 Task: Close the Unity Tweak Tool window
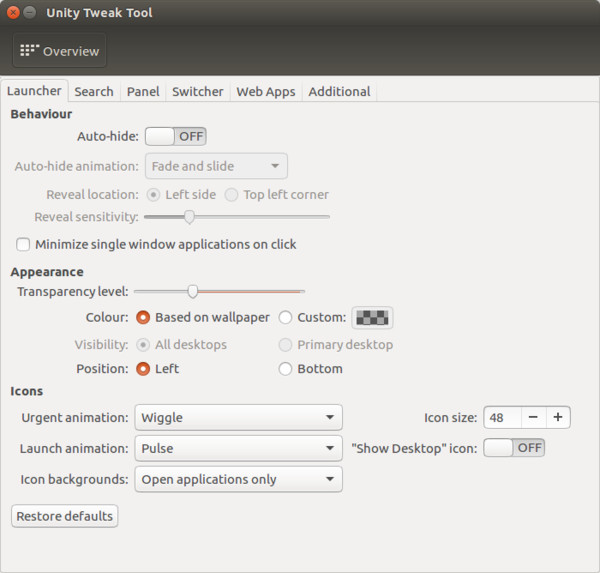pos(13,13)
